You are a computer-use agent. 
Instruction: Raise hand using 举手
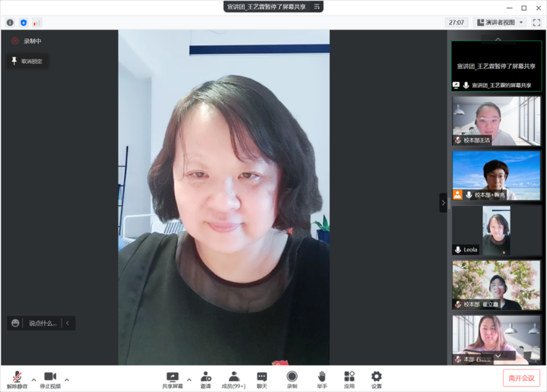click(x=322, y=379)
